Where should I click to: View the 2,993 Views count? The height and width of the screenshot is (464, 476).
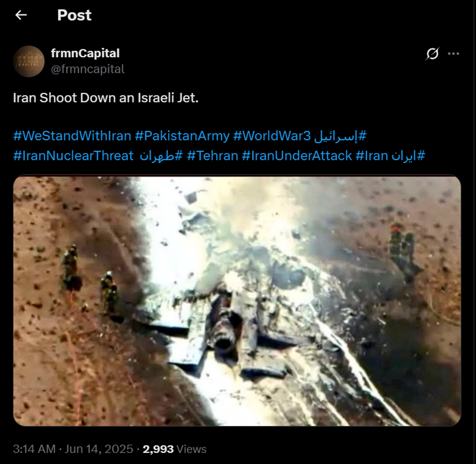tap(174, 449)
